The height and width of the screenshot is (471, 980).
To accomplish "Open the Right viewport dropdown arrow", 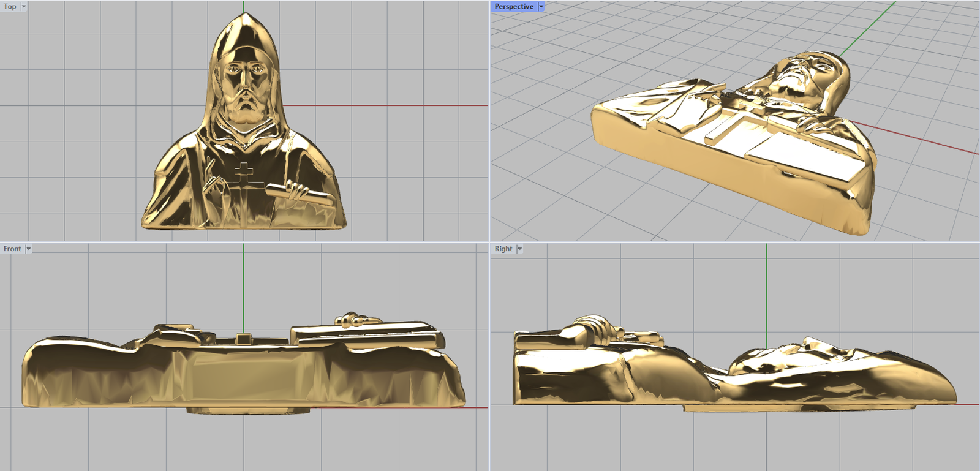I will 519,249.
